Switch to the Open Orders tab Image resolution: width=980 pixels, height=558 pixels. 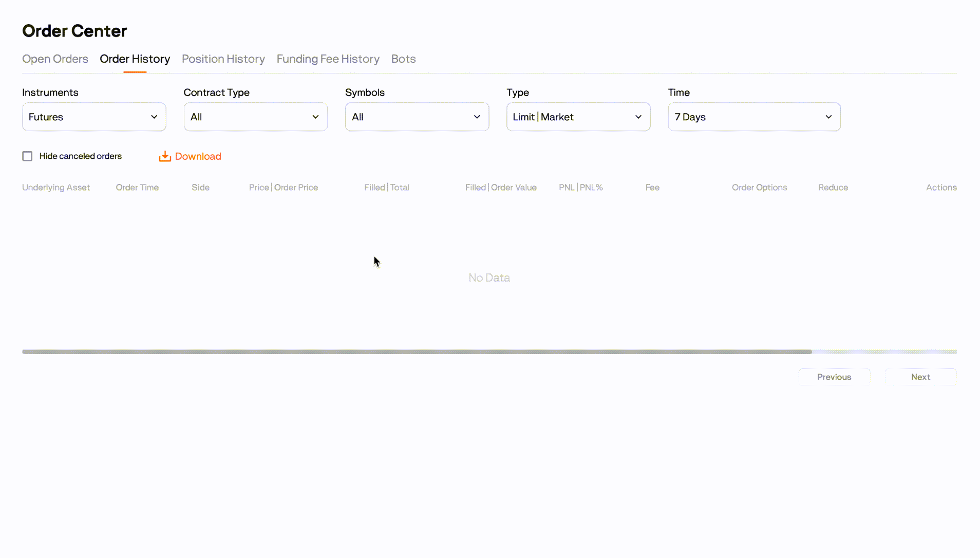55,59
